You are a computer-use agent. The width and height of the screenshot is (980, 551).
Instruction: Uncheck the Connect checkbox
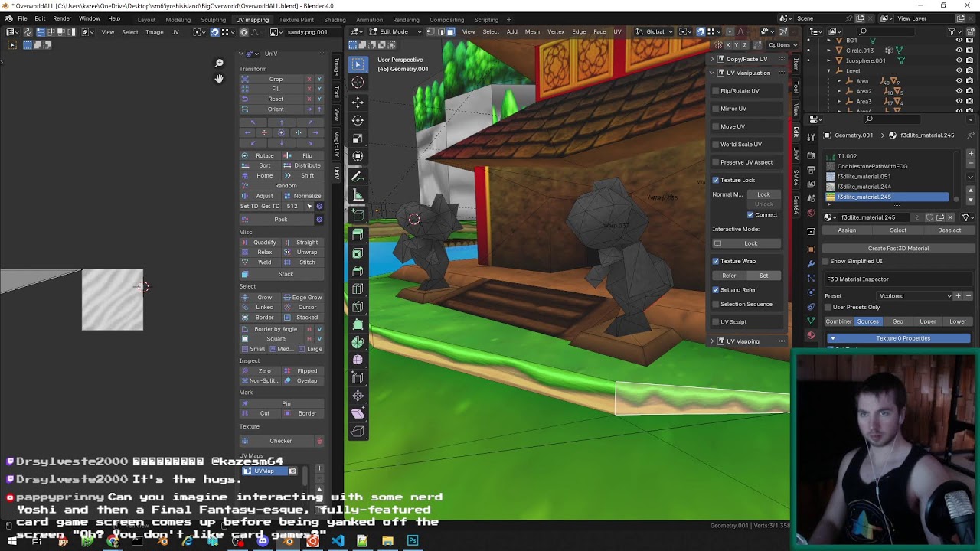tap(750, 215)
